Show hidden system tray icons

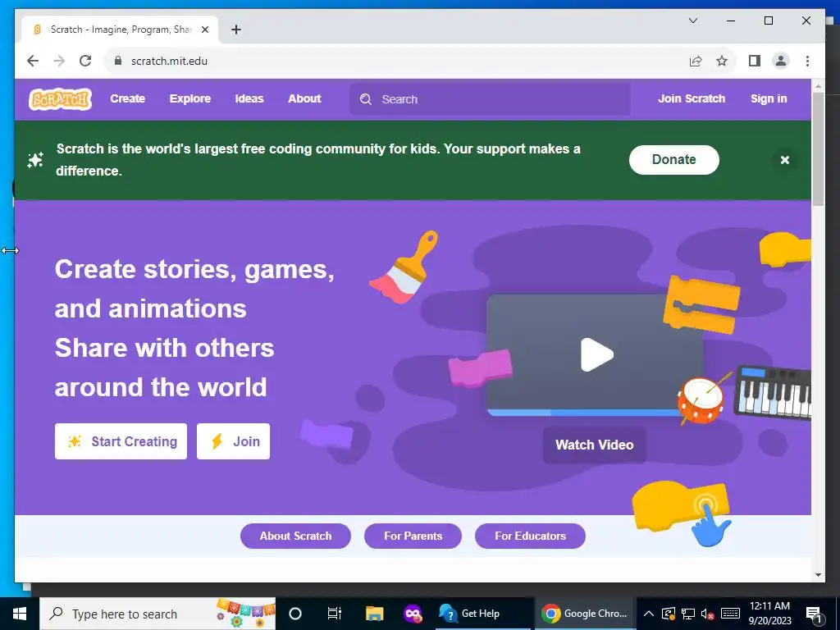click(x=648, y=614)
